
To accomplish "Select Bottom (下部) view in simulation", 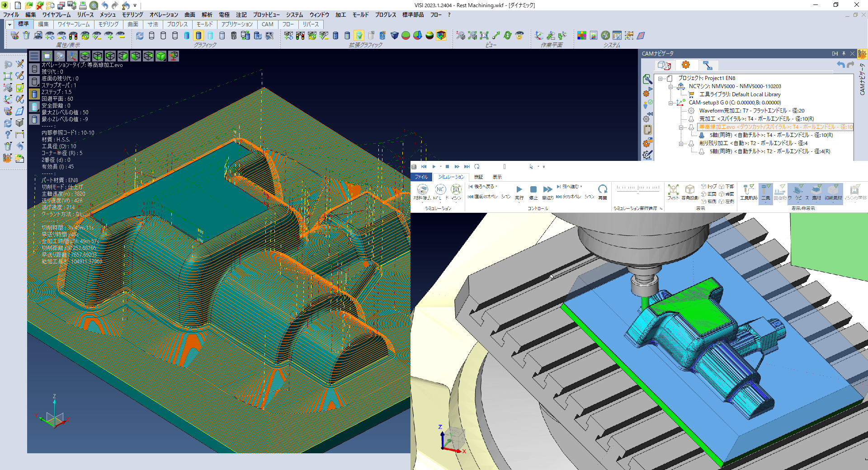I will click(726, 187).
